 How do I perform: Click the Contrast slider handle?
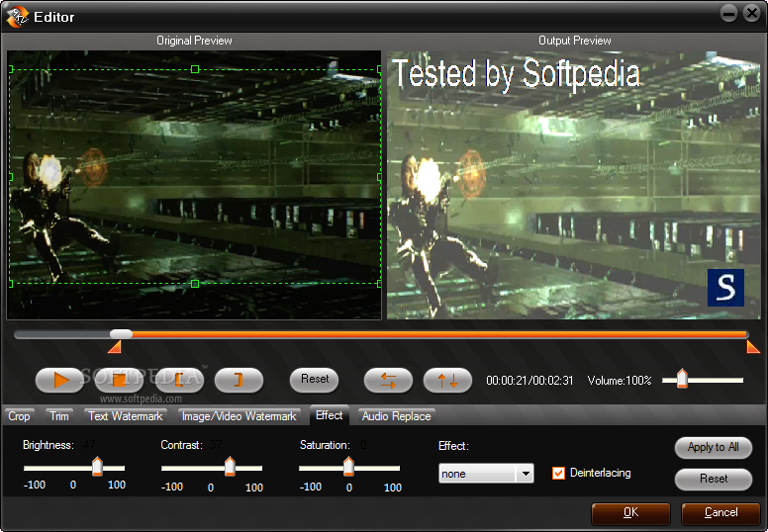pyautogui.click(x=230, y=467)
